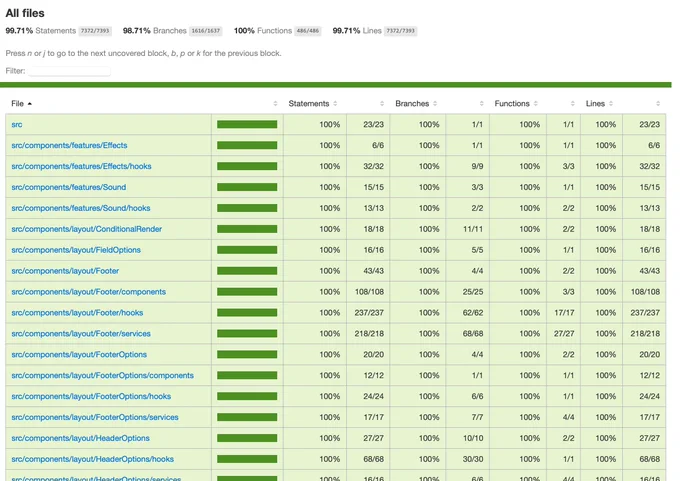Click coverage bar for HeaderOptions/hooks row
The width and height of the screenshot is (680, 481).
pyautogui.click(x=247, y=459)
